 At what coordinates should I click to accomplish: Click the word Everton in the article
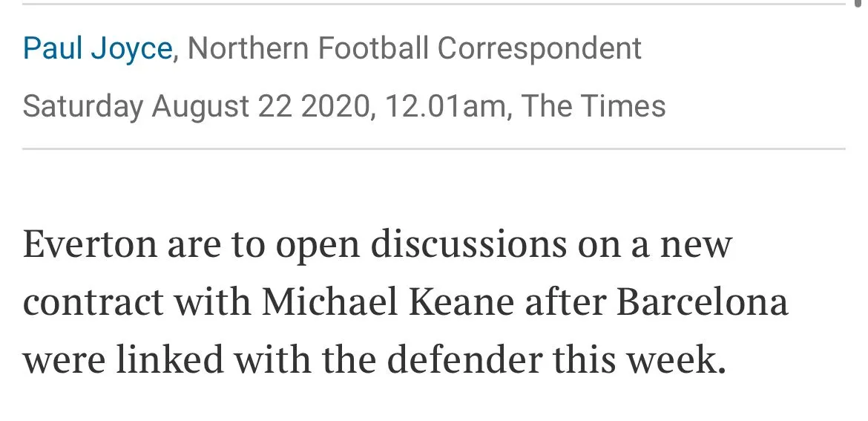coord(90,245)
